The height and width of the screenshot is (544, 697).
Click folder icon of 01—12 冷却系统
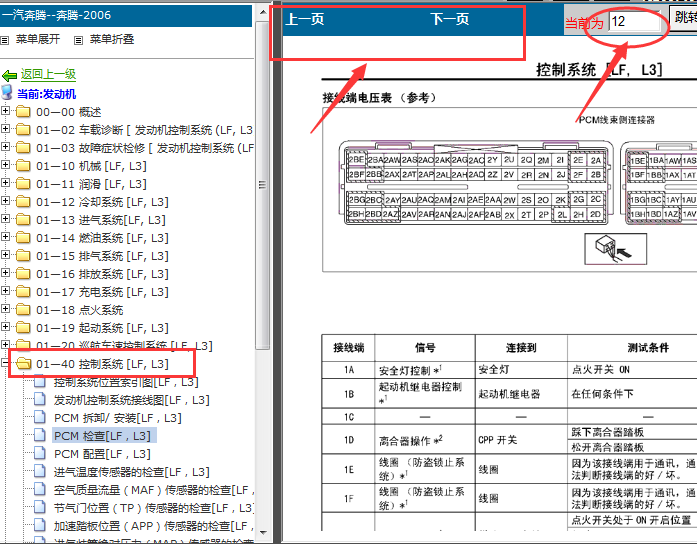click(x=23, y=201)
